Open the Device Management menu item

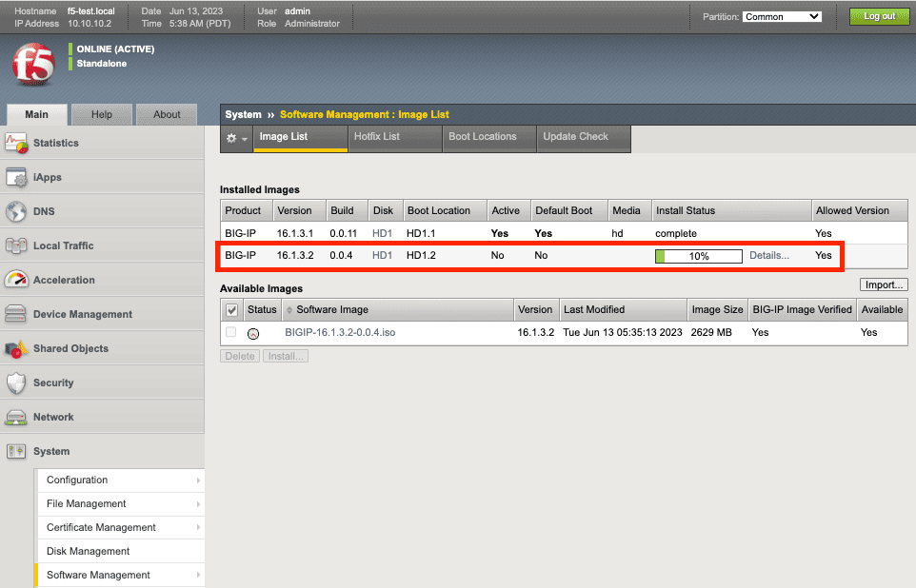click(102, 314)
